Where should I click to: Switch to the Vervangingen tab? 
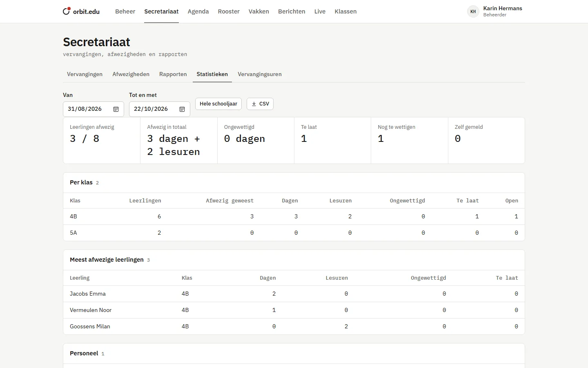[x=85, y=74]
